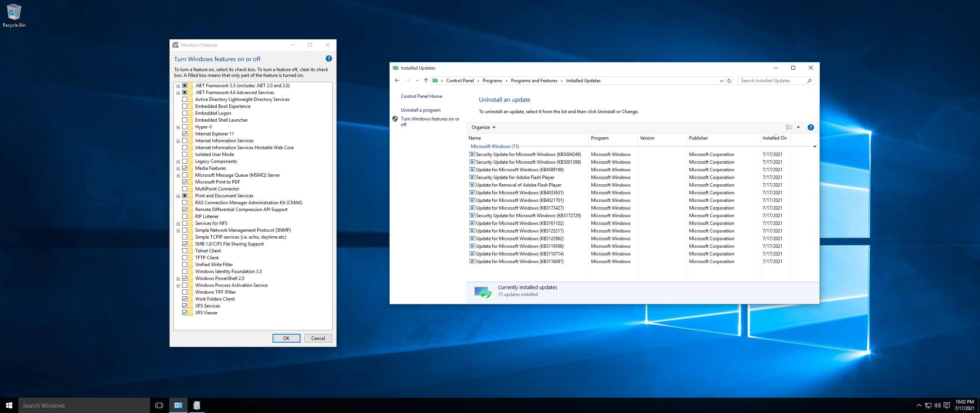Go back in Installed Updates window
The image size is (980, 413).
click(x=397, y=80)
